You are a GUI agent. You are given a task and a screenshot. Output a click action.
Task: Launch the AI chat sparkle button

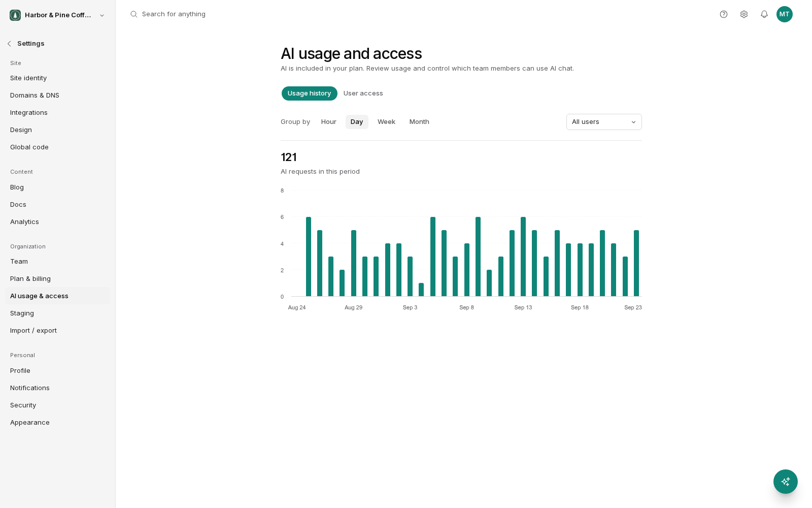(786, 482)
